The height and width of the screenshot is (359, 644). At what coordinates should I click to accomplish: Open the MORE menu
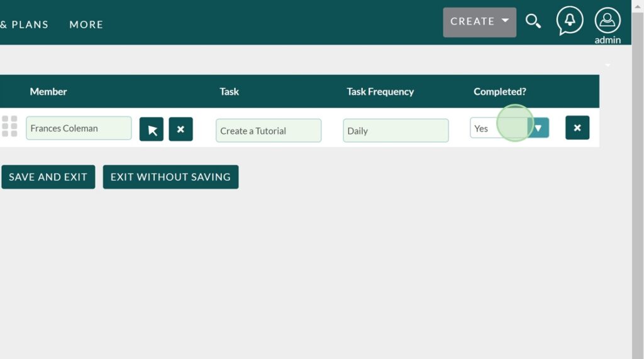86,25
